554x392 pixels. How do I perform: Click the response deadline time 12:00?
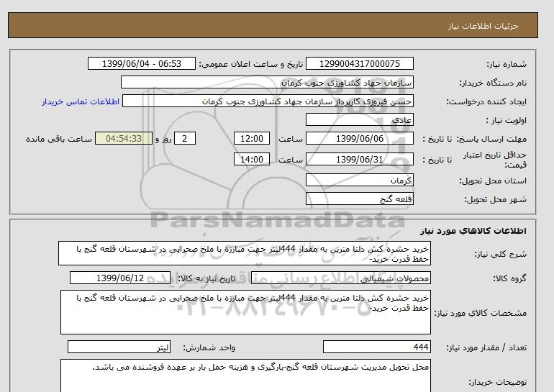coord(253,139)
